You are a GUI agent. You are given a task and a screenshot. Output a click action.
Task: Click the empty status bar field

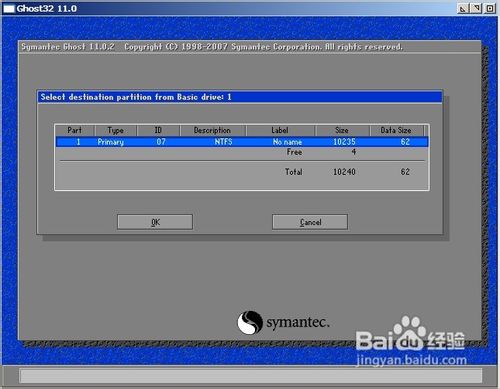251,376
